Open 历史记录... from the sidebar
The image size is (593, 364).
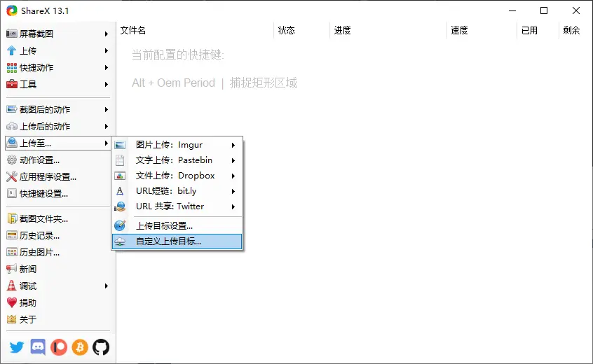click(x=58, y=236)
